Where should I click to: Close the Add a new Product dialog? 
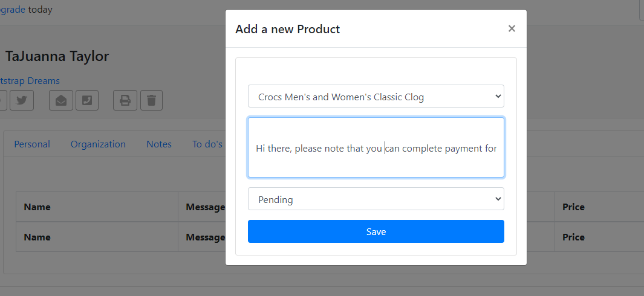512,28
